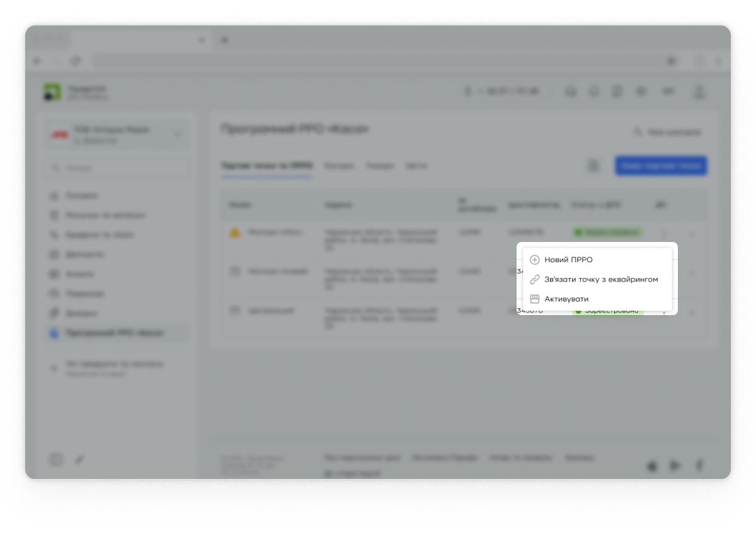756x542 pixels.
Task: Expand the first table row chevron
Action: pyautogui.click(x=691, y=234)
